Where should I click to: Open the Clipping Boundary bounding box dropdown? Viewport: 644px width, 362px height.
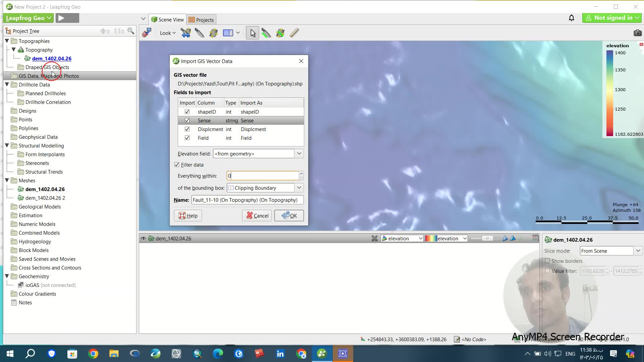[299, 188]
